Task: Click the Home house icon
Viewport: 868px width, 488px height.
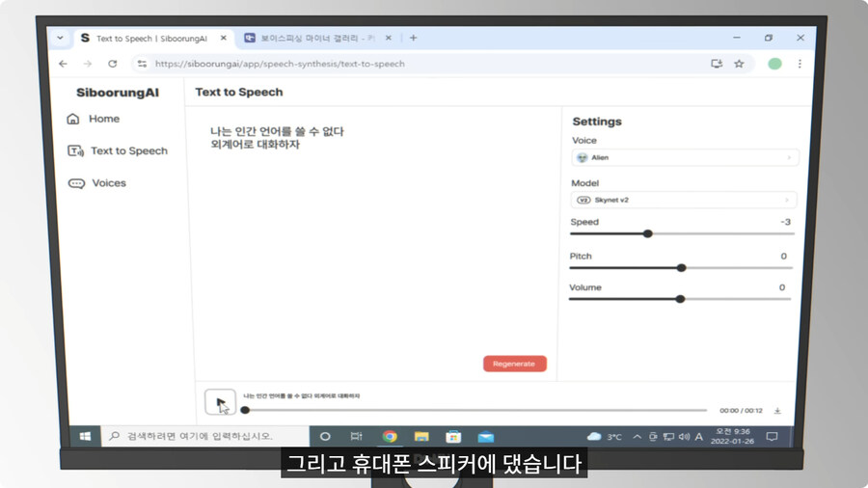Action: (x=73, y=119)
